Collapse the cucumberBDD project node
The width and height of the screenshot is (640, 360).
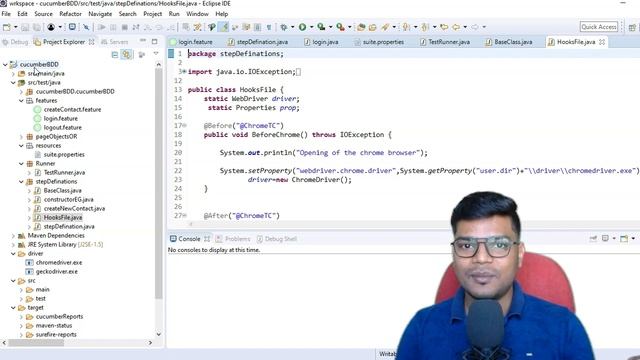[x=5, y=64]
